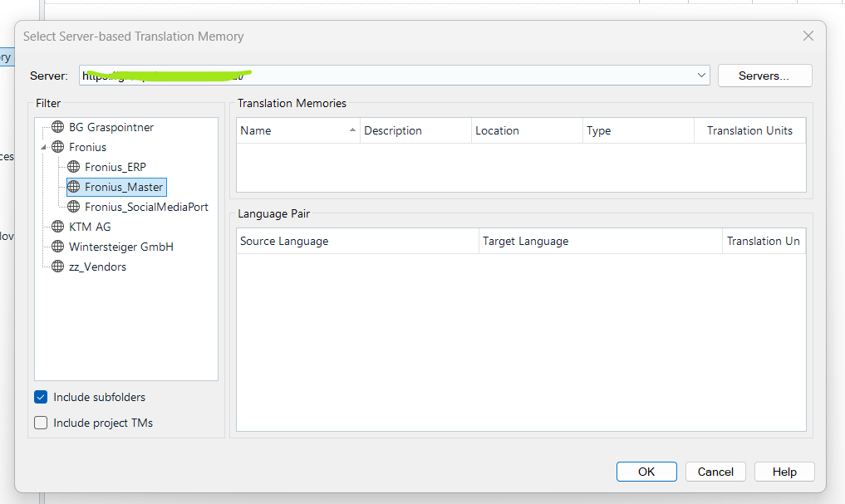This screenshot has height=504, width=845.
Task: Click the globe icon beside zz_Vendors
Action: point(57,267)
